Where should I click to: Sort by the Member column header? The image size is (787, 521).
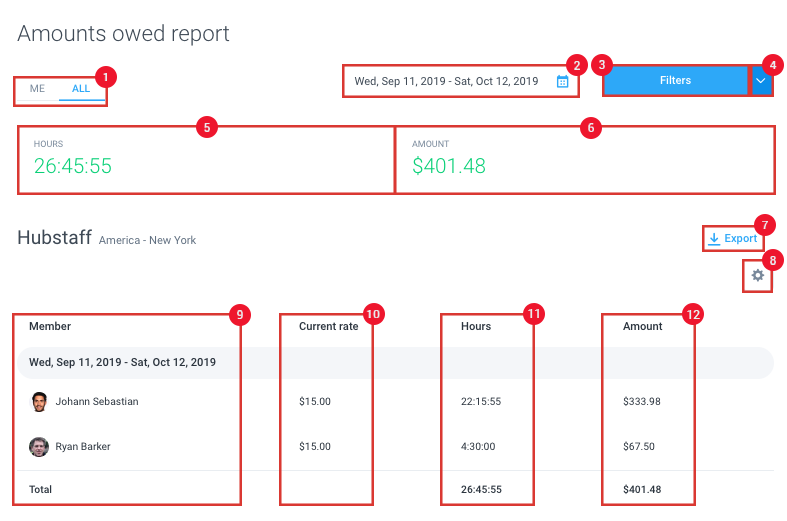pos(50,326)
